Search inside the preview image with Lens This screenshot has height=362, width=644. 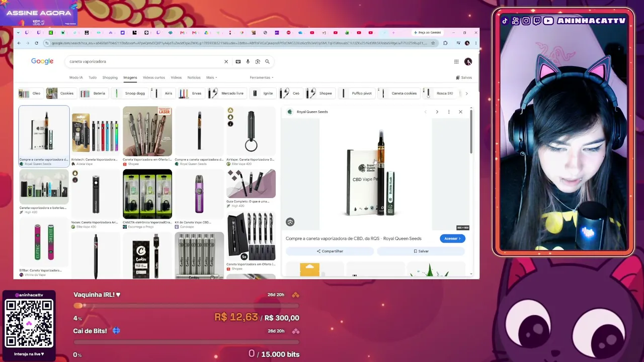pyautogui.click(x=290, y=222)
